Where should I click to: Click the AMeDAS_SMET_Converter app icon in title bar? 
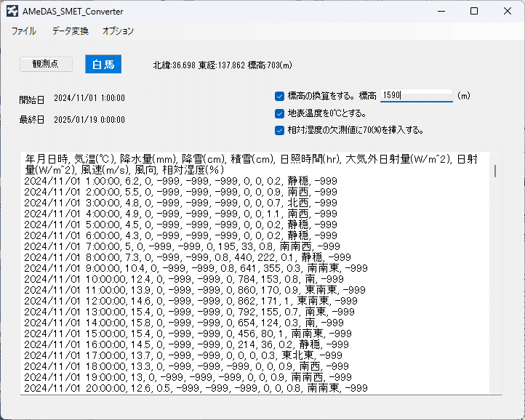coord(12,11)
